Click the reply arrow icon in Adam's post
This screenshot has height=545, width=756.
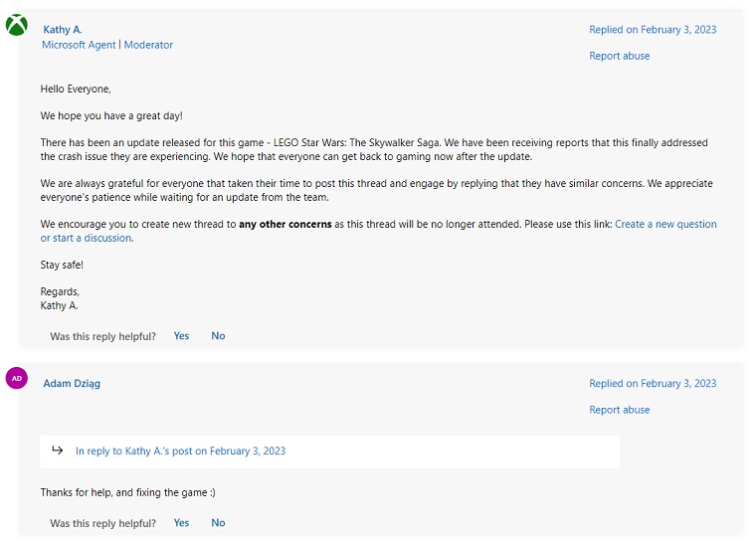(58, 451)
